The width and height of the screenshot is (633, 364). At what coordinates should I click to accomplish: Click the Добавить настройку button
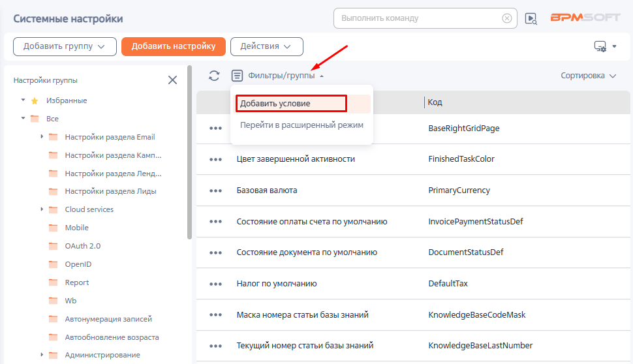pyautogui.click(x=173, y=46)
